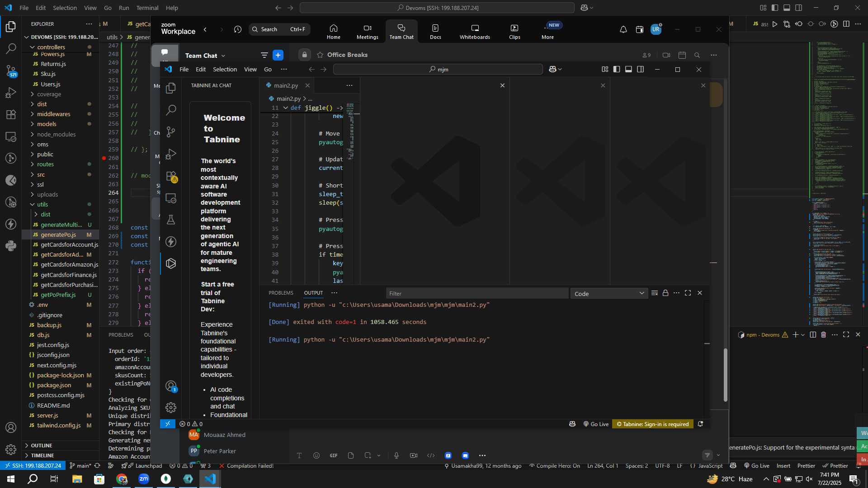868x488 pixels.
Task: Toggle primary sidebar in the outer VS Code title bar
Action: click(x=775, y=8)
